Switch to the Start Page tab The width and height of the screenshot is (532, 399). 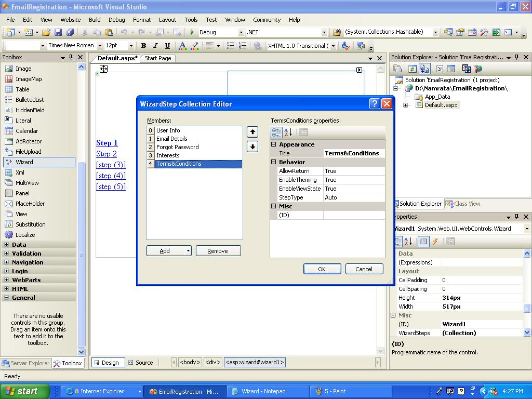point(158,58)
